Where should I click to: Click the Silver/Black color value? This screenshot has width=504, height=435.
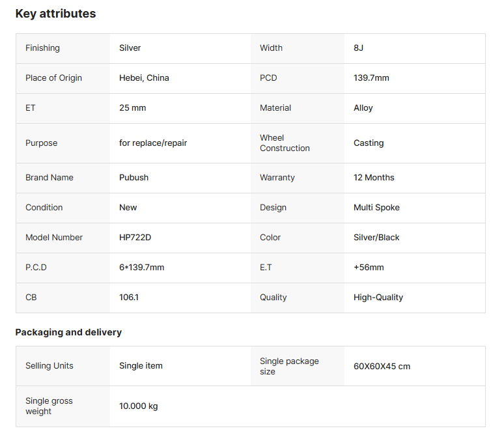coord(376,238)
